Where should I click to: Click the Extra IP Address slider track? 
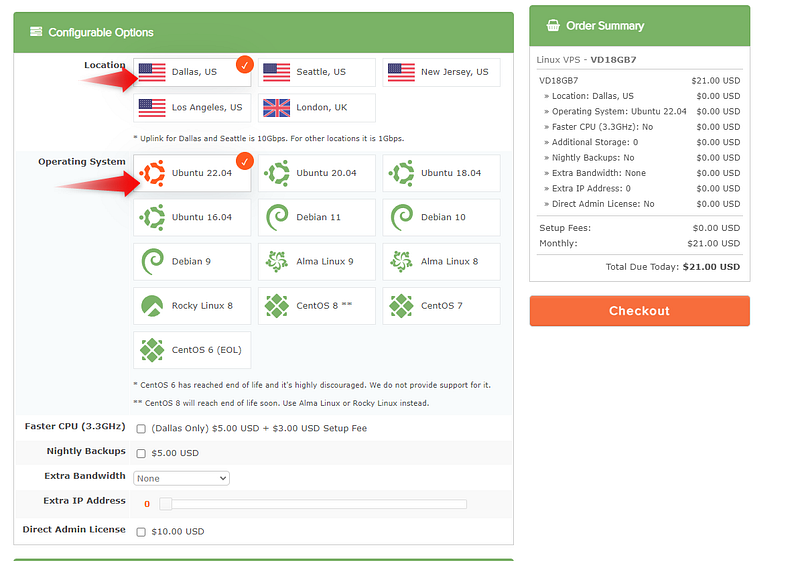313,504
